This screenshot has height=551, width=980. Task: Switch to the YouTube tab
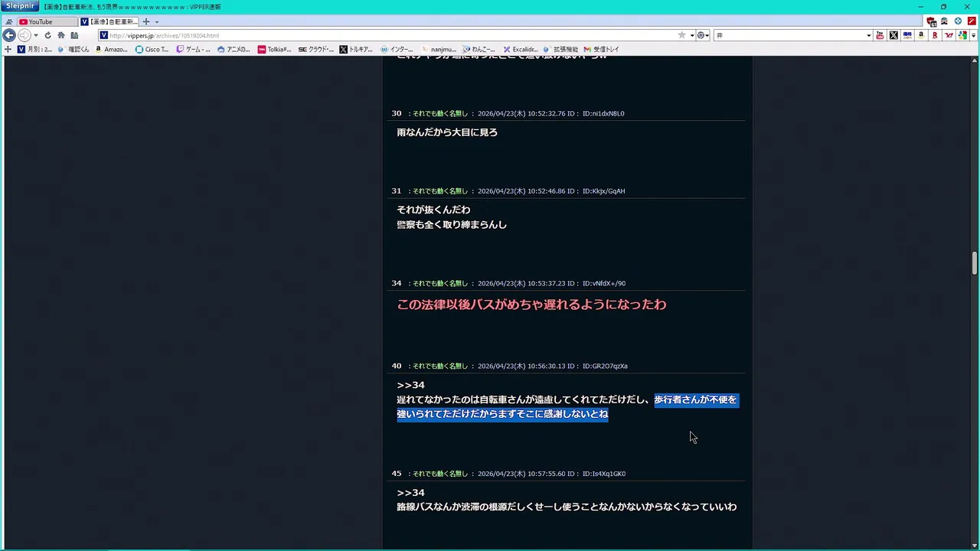47,21
